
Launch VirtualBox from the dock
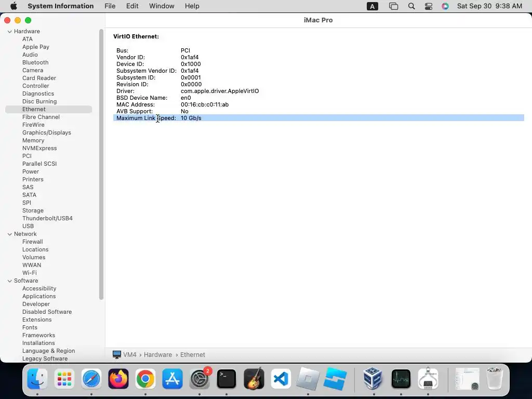[x=374, y=379]
